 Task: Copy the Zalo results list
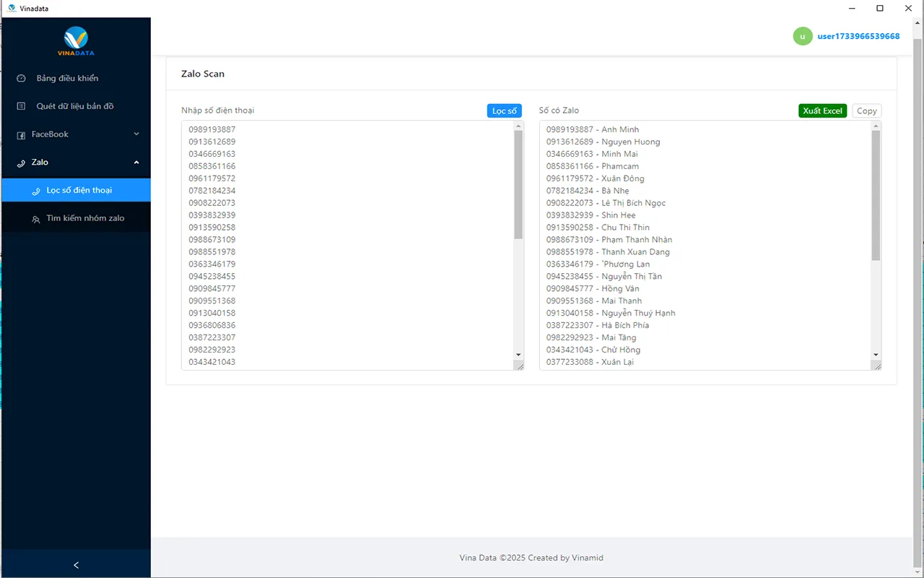coord(866,111)
